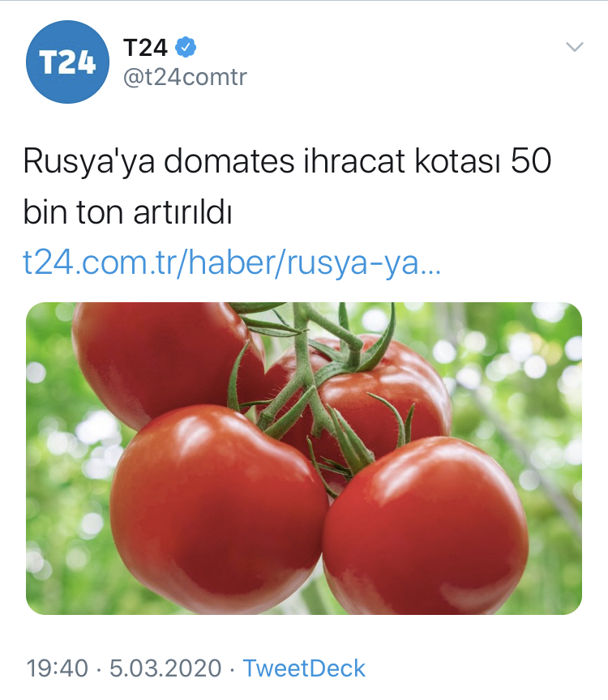The image size is (608, 700).
Task: Open the @t24comtr handle
Action: [x=185, y=77]
